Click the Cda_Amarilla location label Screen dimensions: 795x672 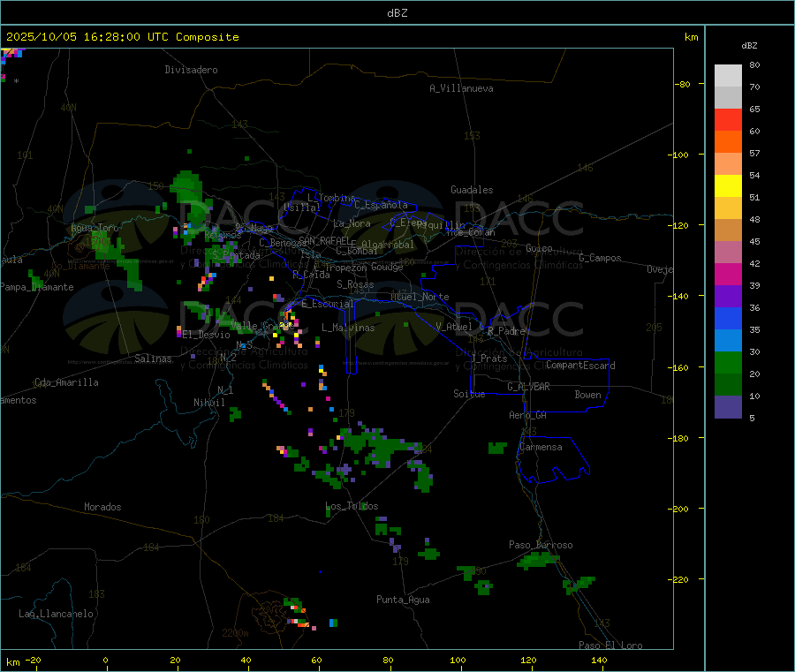tap(66, 382)
